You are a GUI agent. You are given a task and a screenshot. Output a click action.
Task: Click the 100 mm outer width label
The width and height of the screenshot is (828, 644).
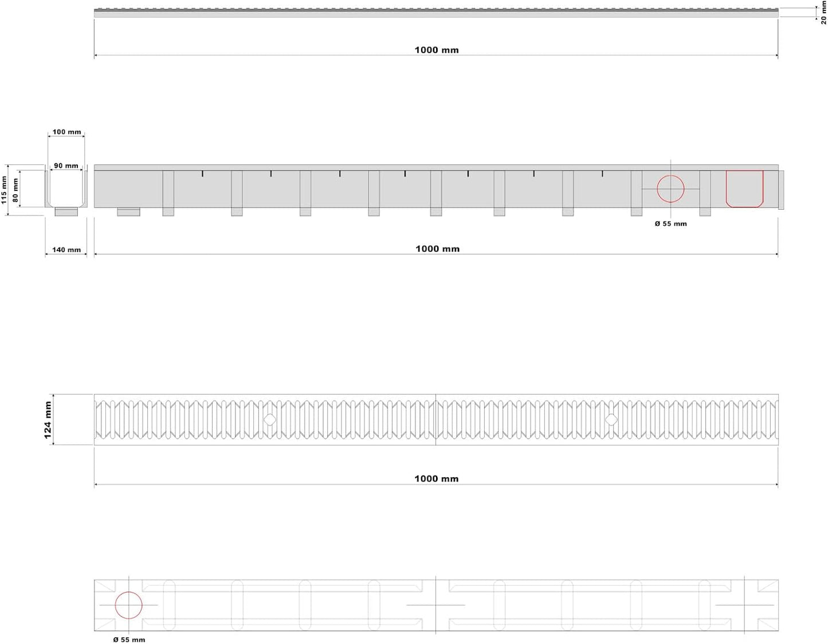66,132
